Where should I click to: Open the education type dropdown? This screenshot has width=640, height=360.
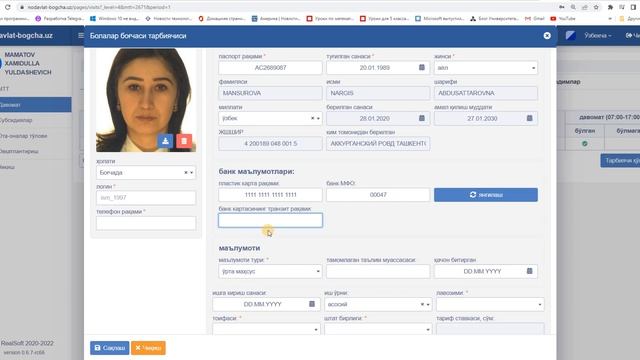[270, 271]
